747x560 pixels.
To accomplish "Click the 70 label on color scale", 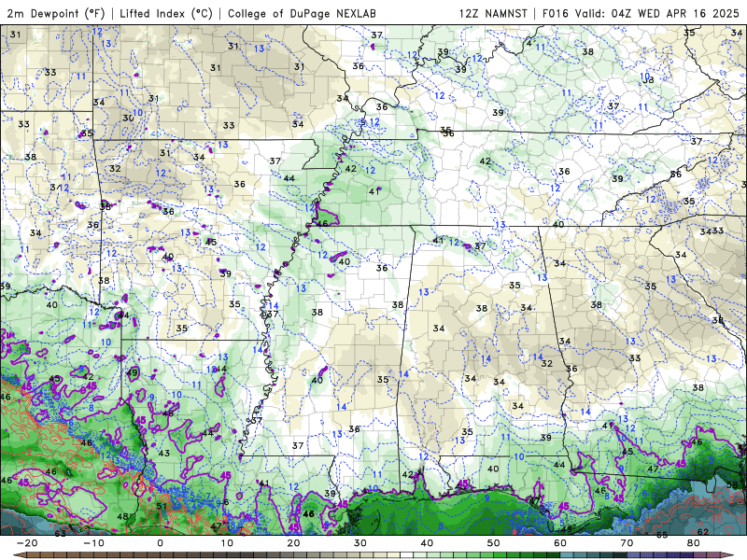I will click(x=627, y=543).
